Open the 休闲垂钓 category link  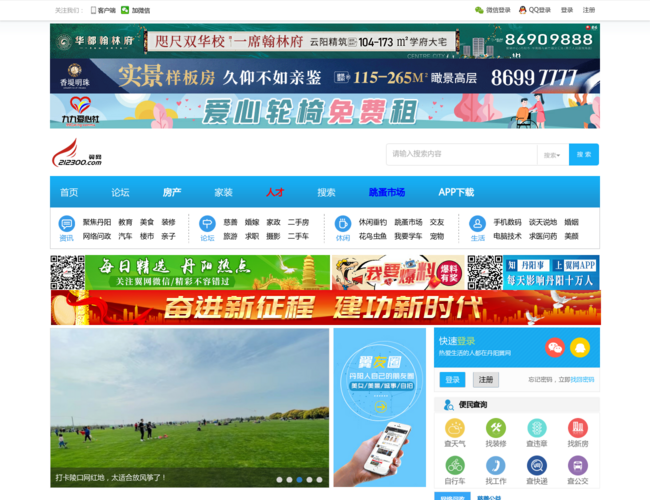pos(373,222)
